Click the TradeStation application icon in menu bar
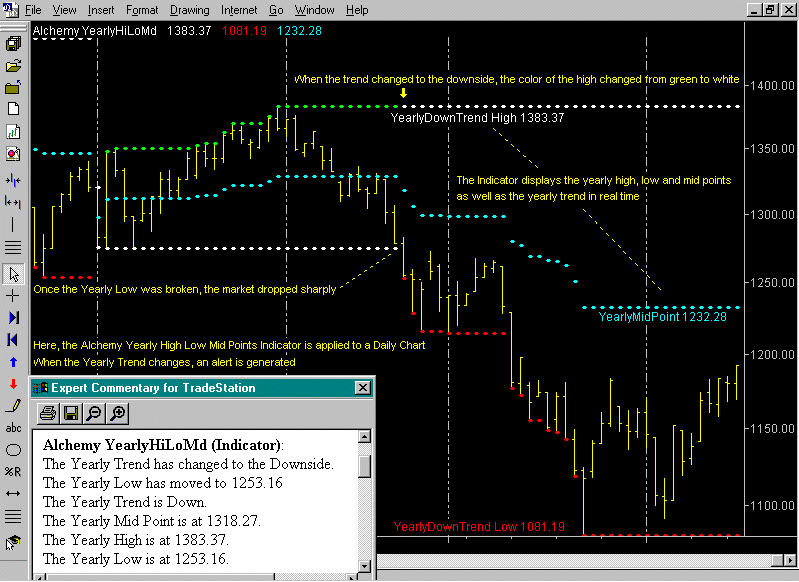Image resolution: width=799 pixels, height=582 pixels. 10,10
